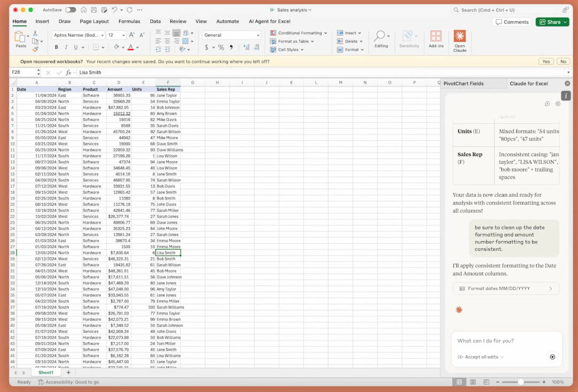Close the Claude for Excel panel
This screenshot has width=578, height=392.
[x=567, y=83]
